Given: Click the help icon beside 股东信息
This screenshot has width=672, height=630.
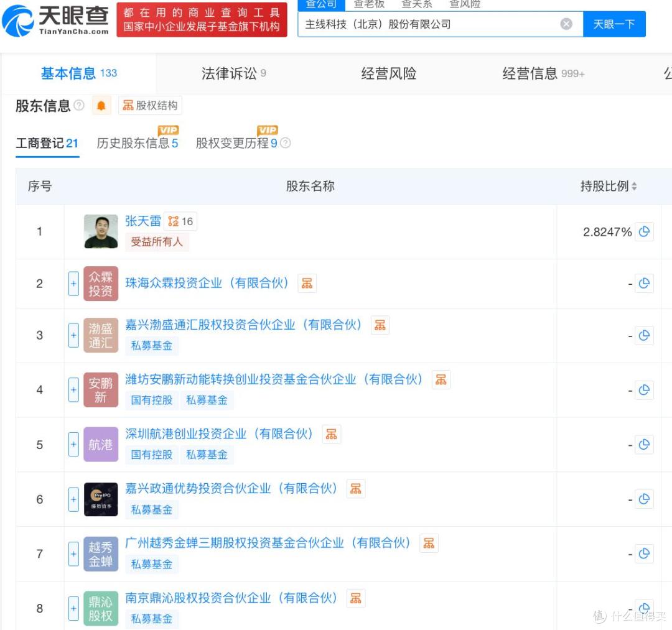Looking at the screenshot, I should point(79,105).
